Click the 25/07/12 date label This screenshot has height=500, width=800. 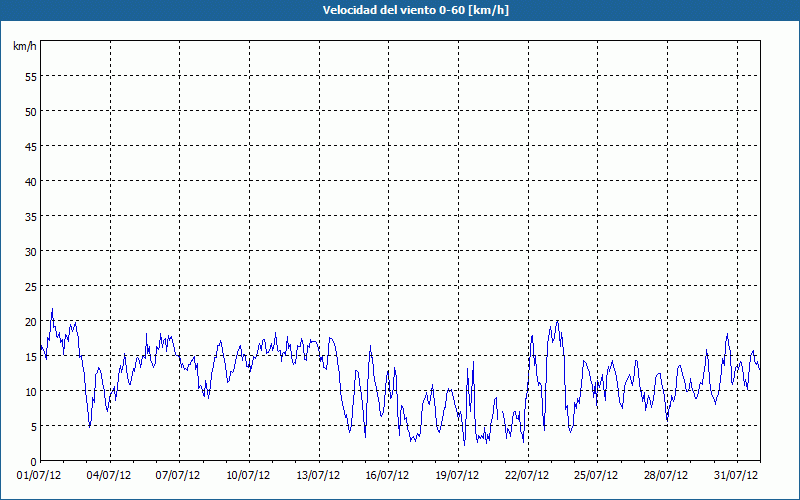point(596,476)
